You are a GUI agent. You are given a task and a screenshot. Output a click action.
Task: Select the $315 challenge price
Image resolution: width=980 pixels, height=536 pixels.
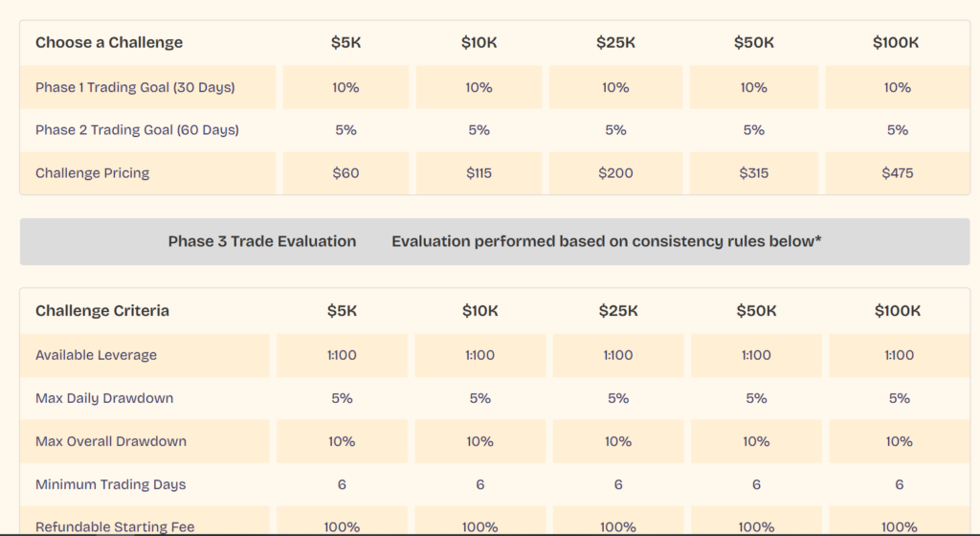(x=754, y=173)
